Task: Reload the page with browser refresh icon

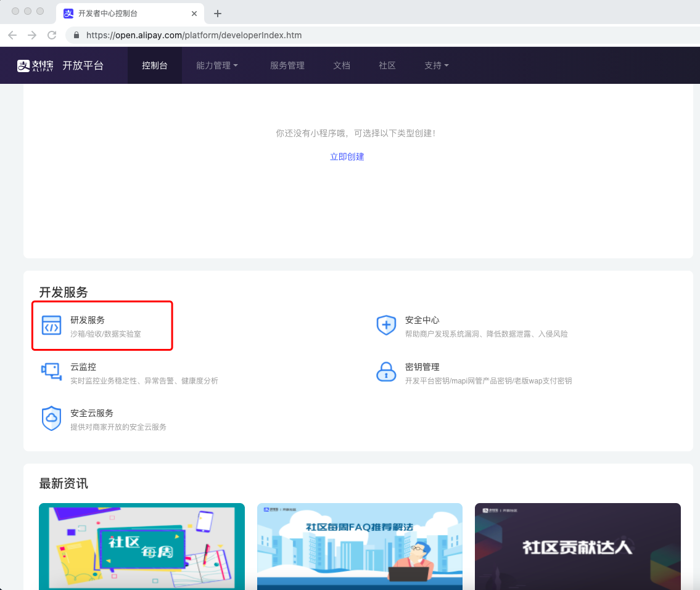Action: coord(52,35)
